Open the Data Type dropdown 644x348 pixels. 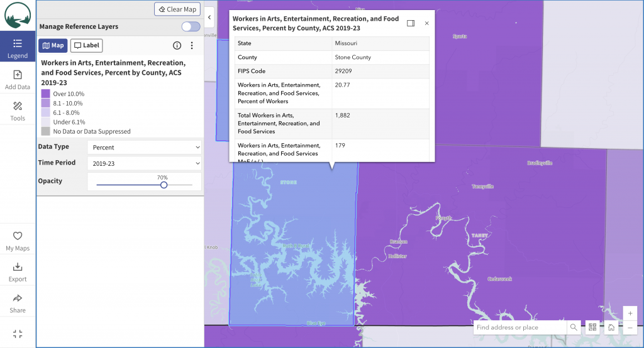click(x=145, y=148)
